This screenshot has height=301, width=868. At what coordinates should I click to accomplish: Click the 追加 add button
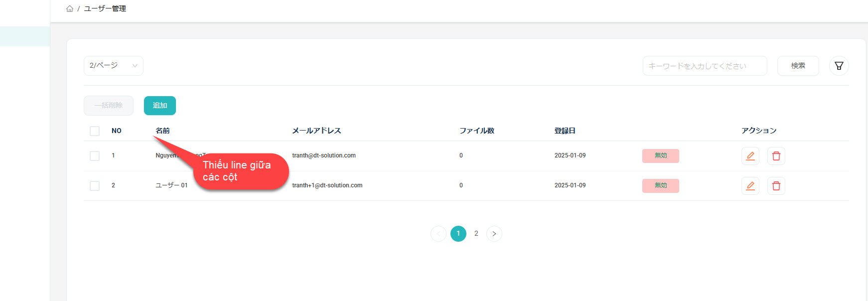[159, 106]
